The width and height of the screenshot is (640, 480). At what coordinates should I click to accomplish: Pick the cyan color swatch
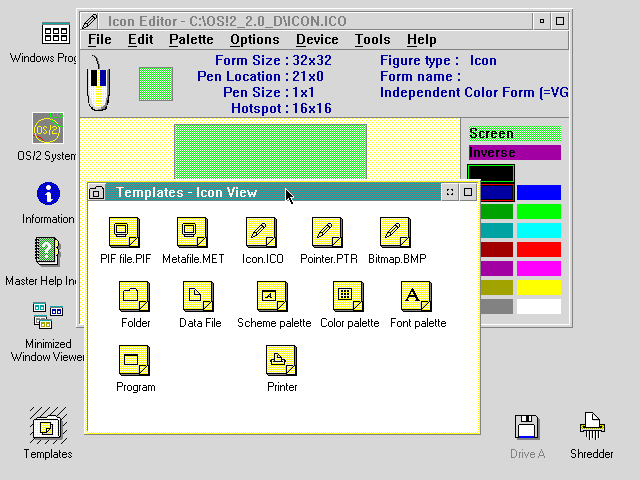tap(539, 231)
